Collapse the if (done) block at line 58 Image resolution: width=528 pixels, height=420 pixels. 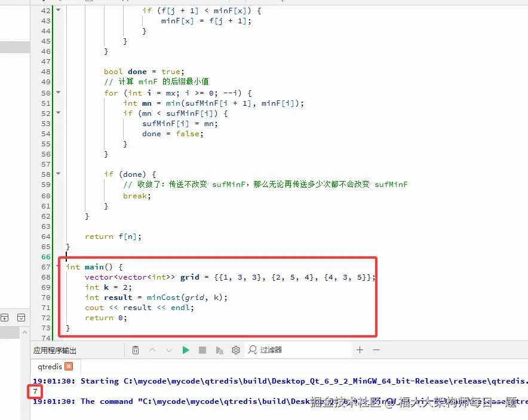coord(59,173)
